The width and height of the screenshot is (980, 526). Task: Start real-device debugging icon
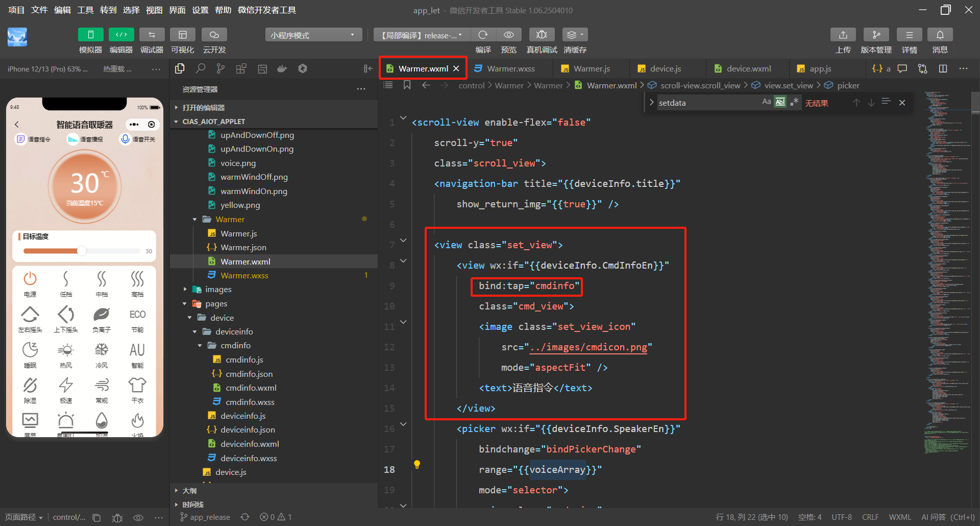click(542, 35)
